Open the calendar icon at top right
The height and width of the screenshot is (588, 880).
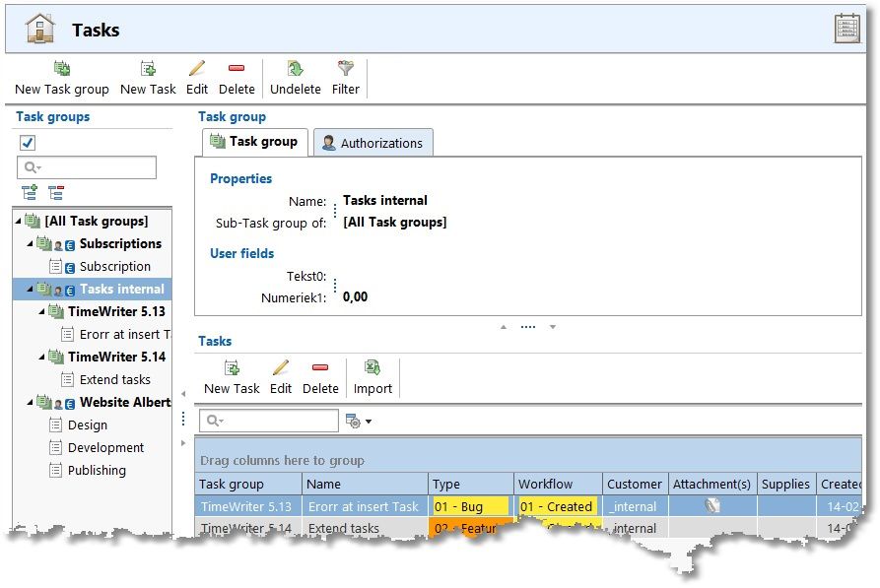(846, 28)
